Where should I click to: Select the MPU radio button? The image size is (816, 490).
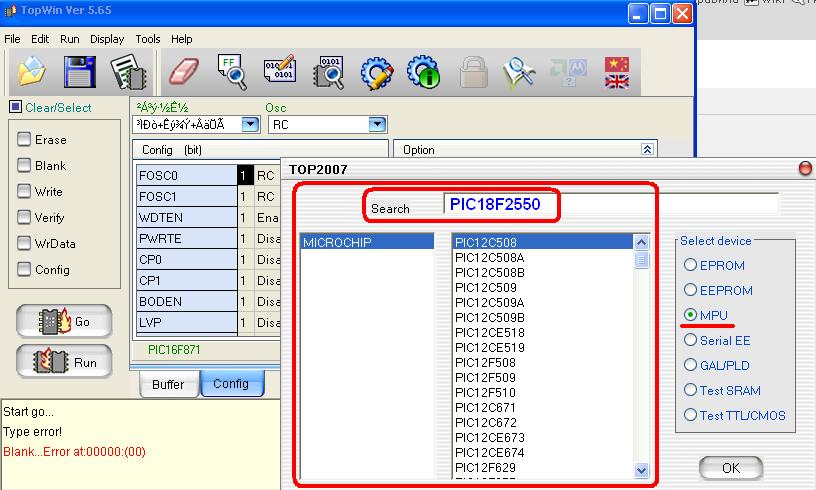(x=690, y=315)
